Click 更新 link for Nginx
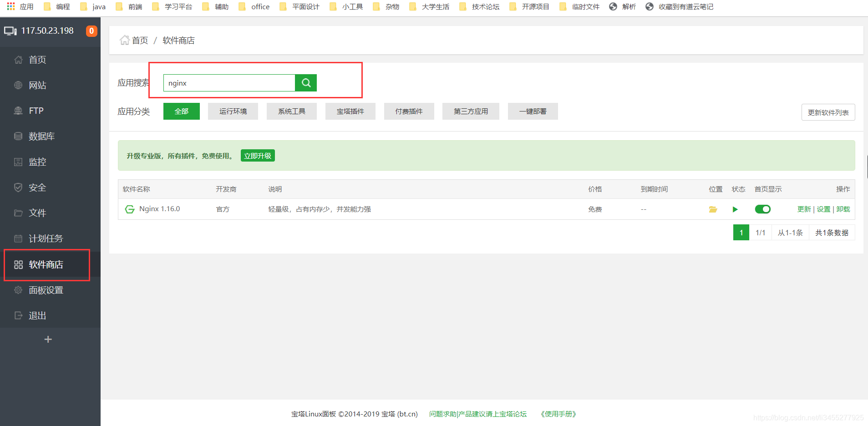This screenshot has width=868, height=426. click(x=804, y=209)
